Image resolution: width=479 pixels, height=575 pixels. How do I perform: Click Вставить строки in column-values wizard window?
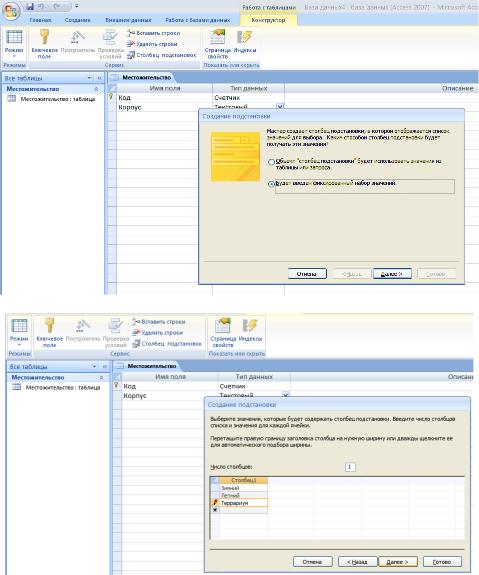point(158,322)
